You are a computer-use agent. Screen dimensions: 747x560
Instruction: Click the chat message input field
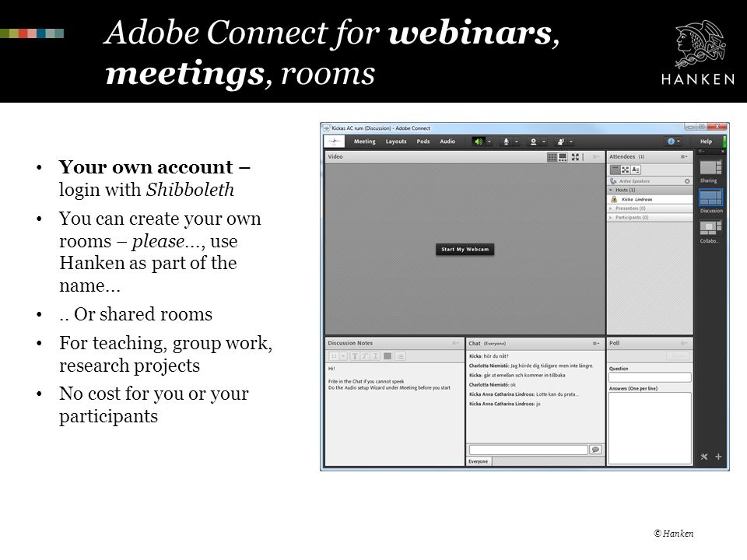tap(528, 450)
